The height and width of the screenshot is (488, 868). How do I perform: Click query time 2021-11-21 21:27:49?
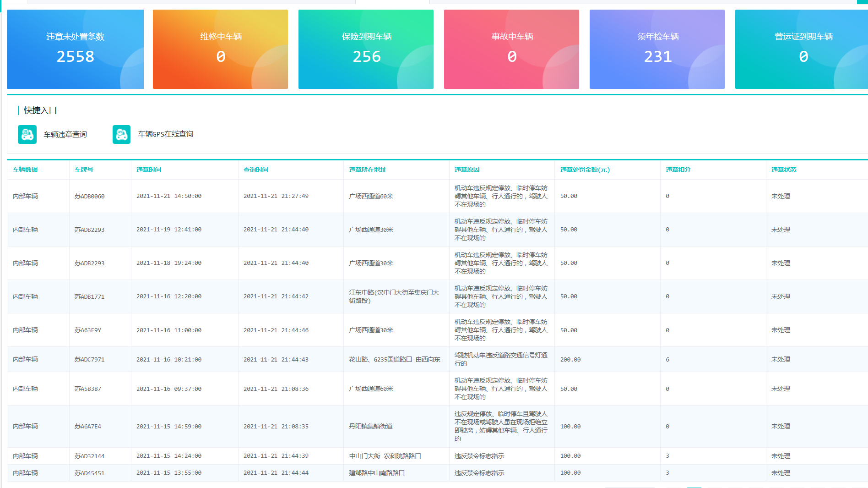[x=276, y=196]
